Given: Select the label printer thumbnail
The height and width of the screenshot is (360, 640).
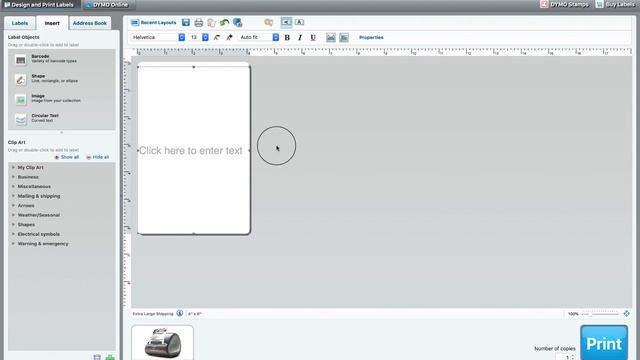Looking at the screenshot, I should coord(162,342).
